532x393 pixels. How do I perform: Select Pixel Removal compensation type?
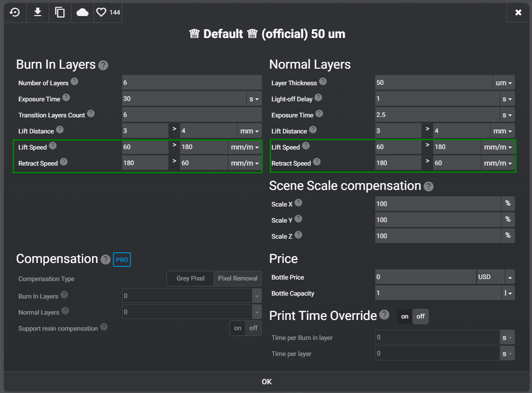tap(238, 279)
